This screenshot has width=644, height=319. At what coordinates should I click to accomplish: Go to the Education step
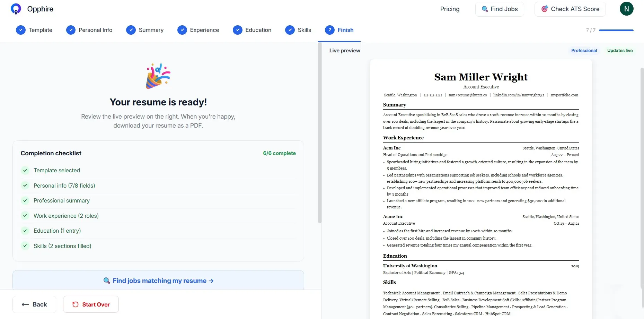[x=252, y=30]
